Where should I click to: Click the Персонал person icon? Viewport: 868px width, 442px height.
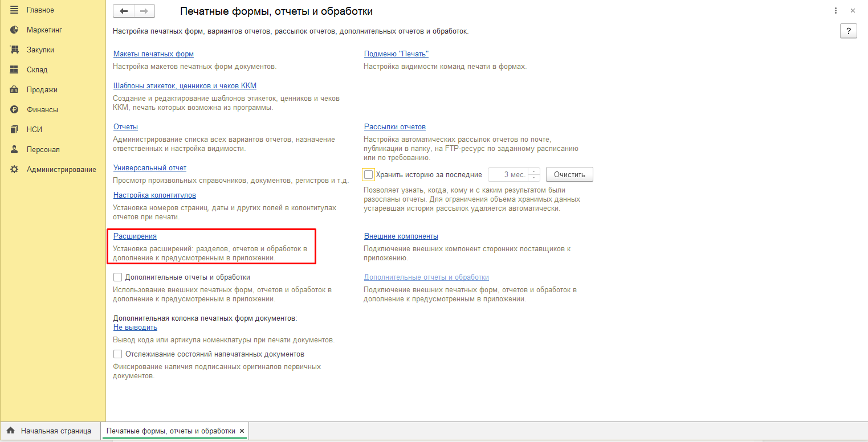(x=14, y=149)
